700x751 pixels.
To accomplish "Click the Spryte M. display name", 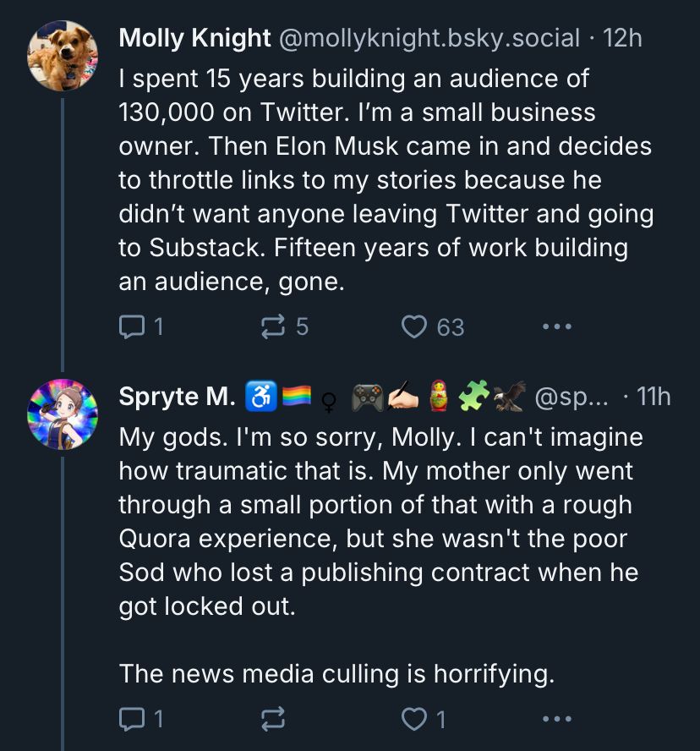I will coord(177,396).
